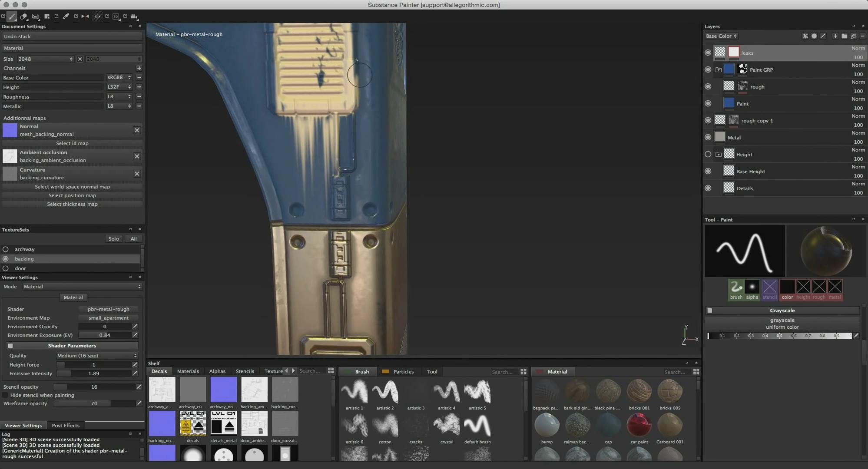This screenshot has height=469, width=868.
Task: Select the archway texture set radio
Action: [6, 249]
